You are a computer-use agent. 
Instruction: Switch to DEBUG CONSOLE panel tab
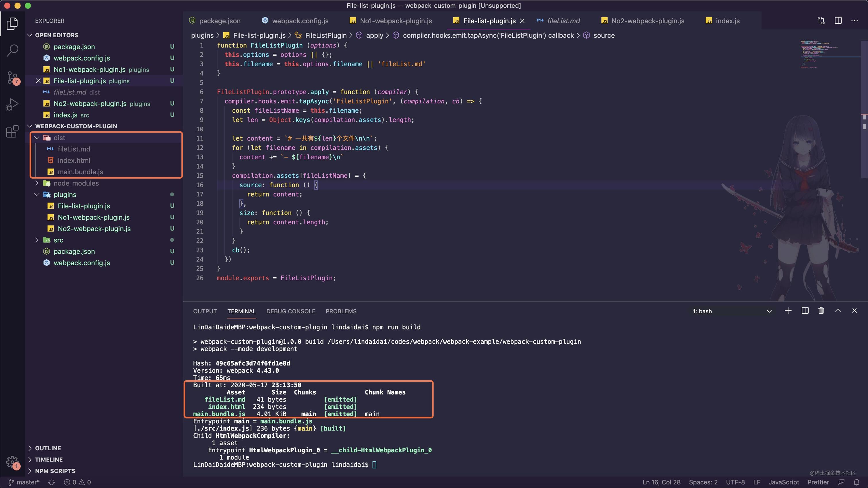291,311
